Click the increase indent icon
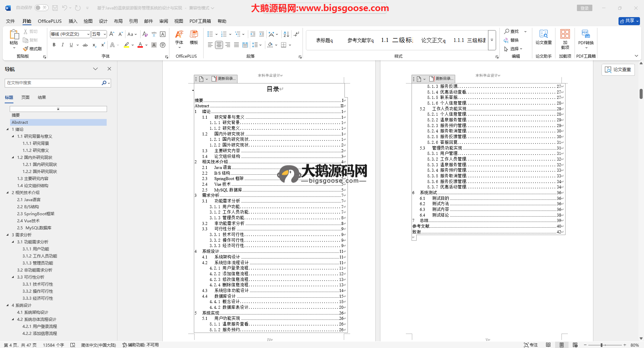The image size is (644, 348). 262,34
